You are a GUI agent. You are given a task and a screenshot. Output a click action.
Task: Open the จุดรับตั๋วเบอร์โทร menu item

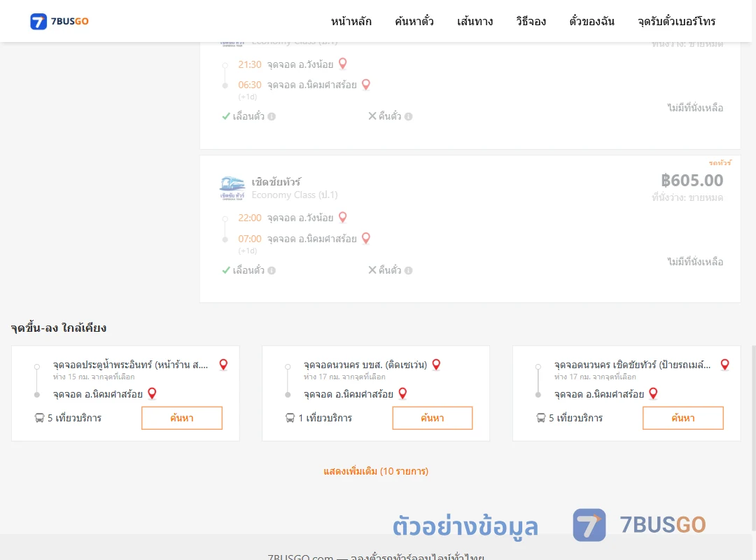click(x=676, y=21)
